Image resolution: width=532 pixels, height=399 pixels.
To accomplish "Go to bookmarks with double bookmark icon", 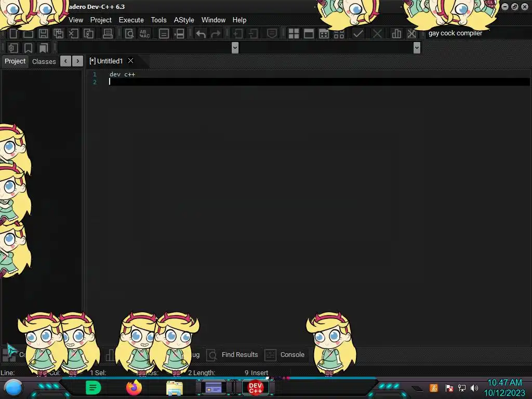I will [44, 48].
